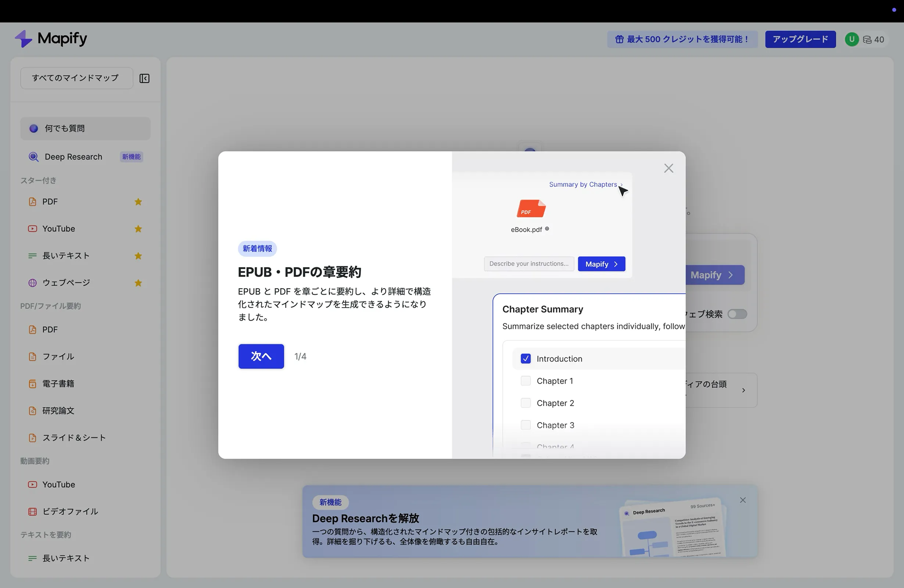Open スライド＆シート icon

coord(33,438)
